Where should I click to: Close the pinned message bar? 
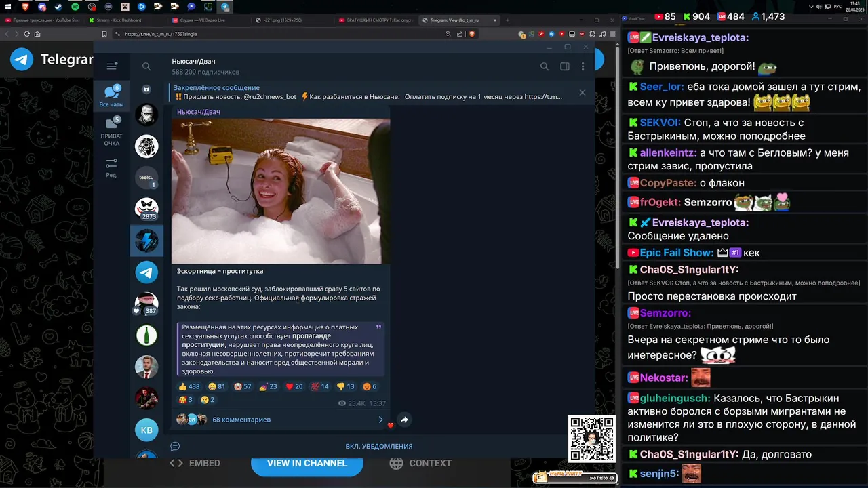[x=582, y=92]
